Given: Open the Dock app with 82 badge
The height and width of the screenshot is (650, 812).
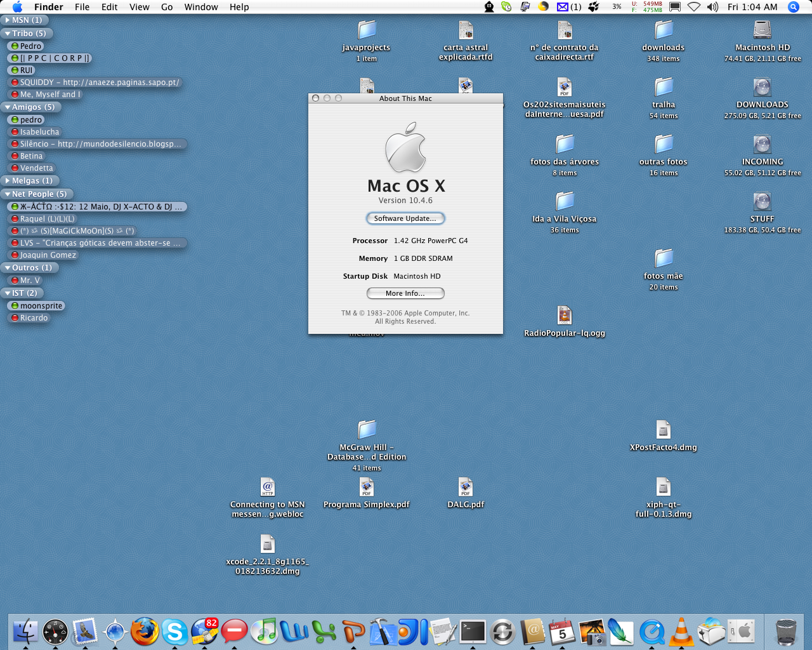Looking at the screenshot, I should click(x=204, y=632).
